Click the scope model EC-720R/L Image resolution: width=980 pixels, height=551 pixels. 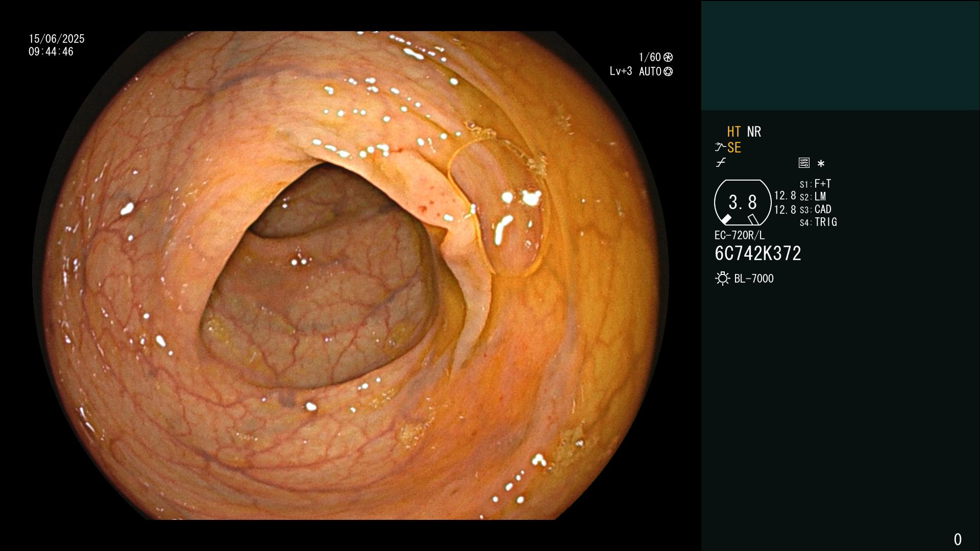[x=740, y=235]
